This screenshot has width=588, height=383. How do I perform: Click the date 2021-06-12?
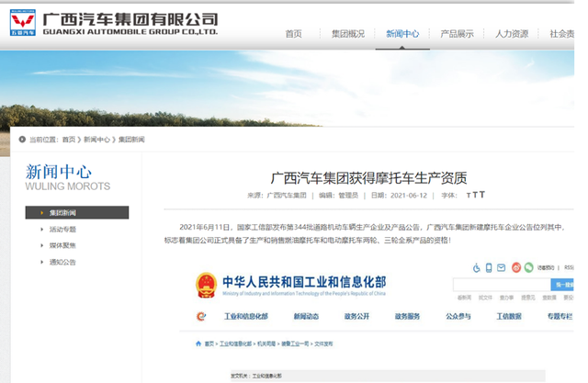pos(409,196)
